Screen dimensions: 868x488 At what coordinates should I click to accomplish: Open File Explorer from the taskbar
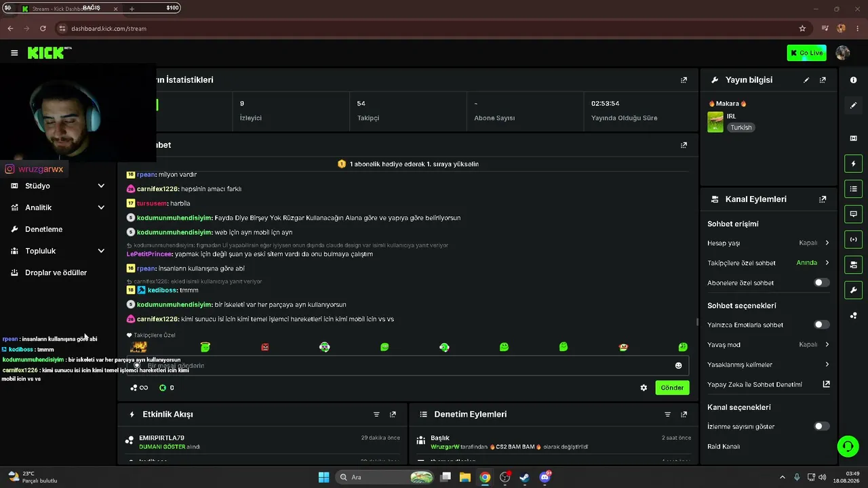[465, 477]
